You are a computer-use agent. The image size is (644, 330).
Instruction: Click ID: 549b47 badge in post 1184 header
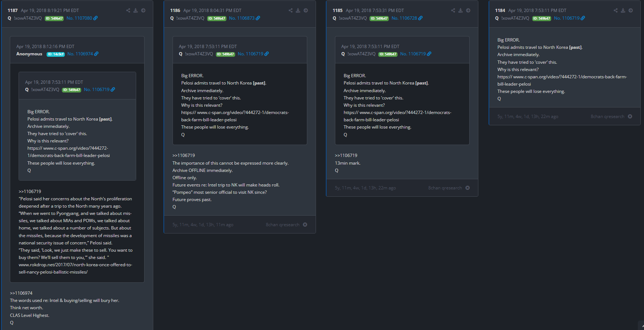coord(542,19)
